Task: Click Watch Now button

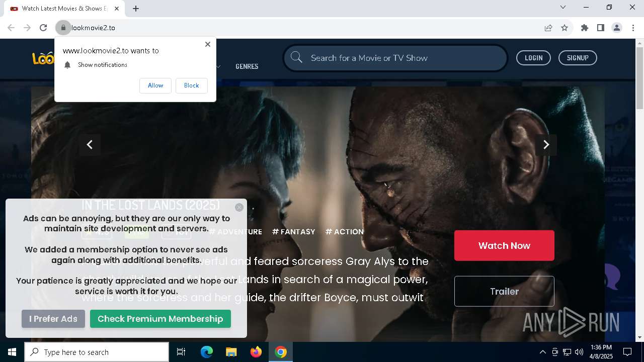Action: (x=504, y=245)
